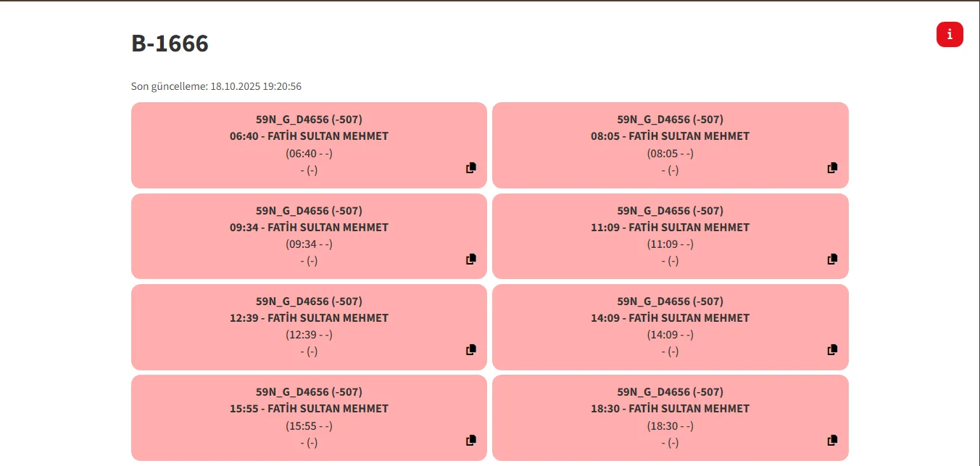Copy the 09:34 trip card details
This screenshot has height=466, width=980.
(471, 259)
